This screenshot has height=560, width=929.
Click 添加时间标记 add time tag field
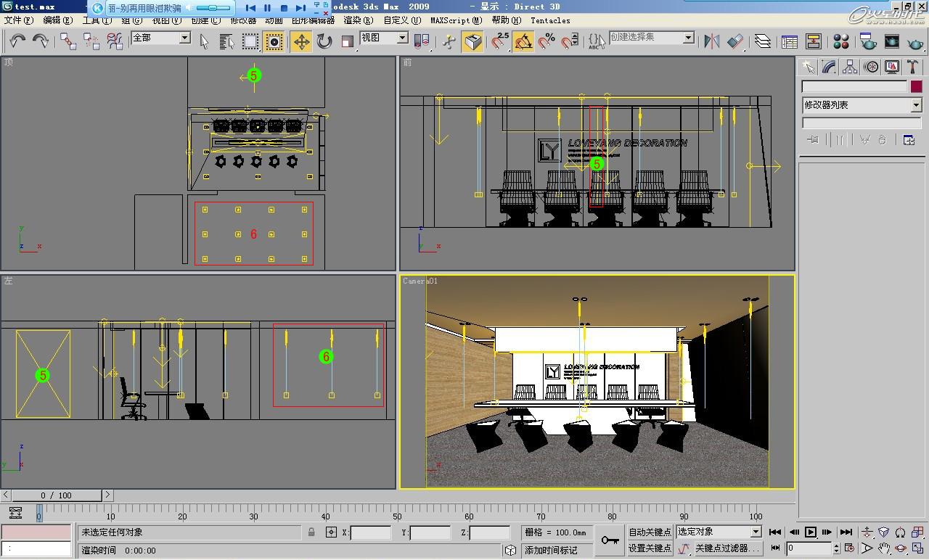(557, 550)
